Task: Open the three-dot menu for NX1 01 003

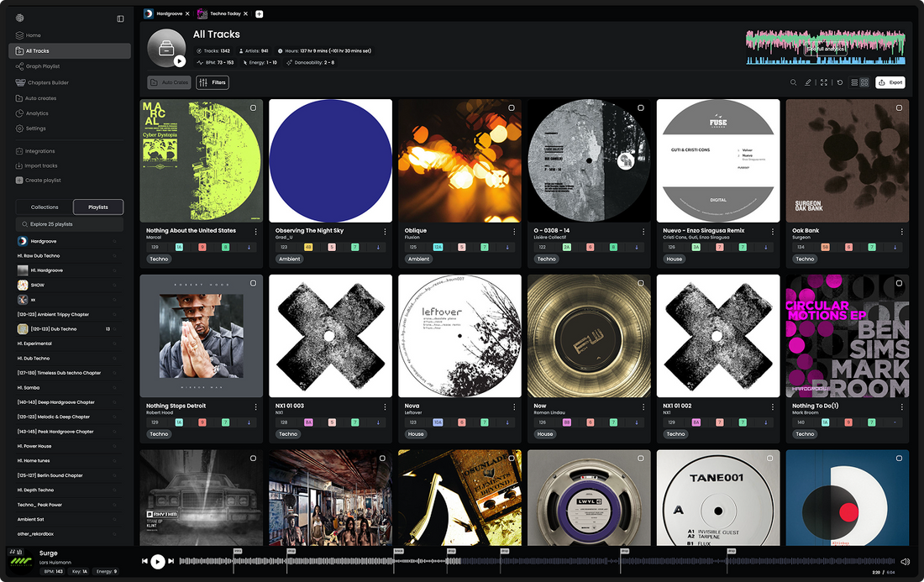Action: click(385, 407)
